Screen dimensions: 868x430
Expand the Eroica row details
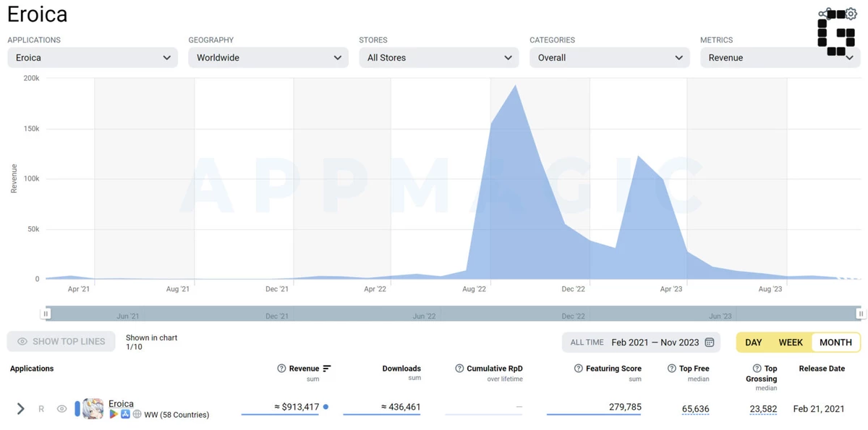20,409
